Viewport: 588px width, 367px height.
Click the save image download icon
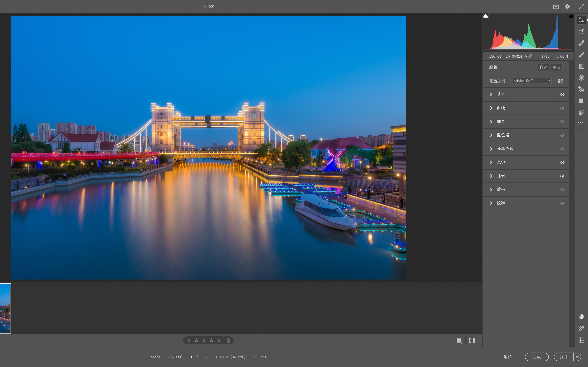(556, 7)
